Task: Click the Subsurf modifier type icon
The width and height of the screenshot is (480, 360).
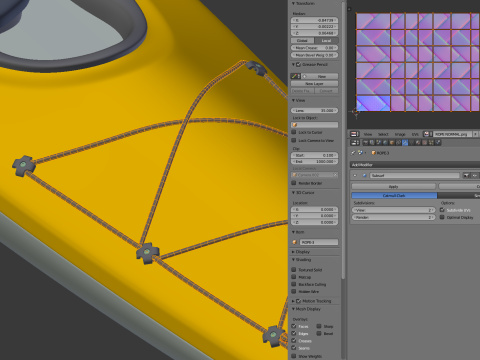Action: coord(364,175)
